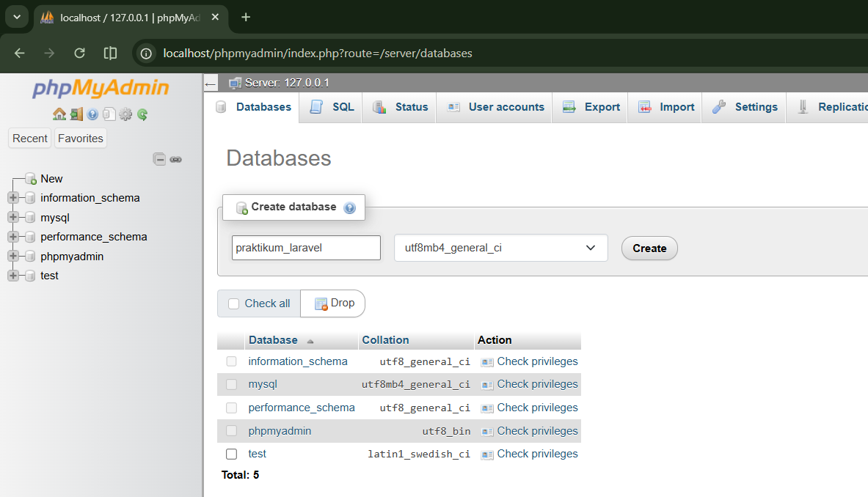Open the Import tab

click(665, 107)
